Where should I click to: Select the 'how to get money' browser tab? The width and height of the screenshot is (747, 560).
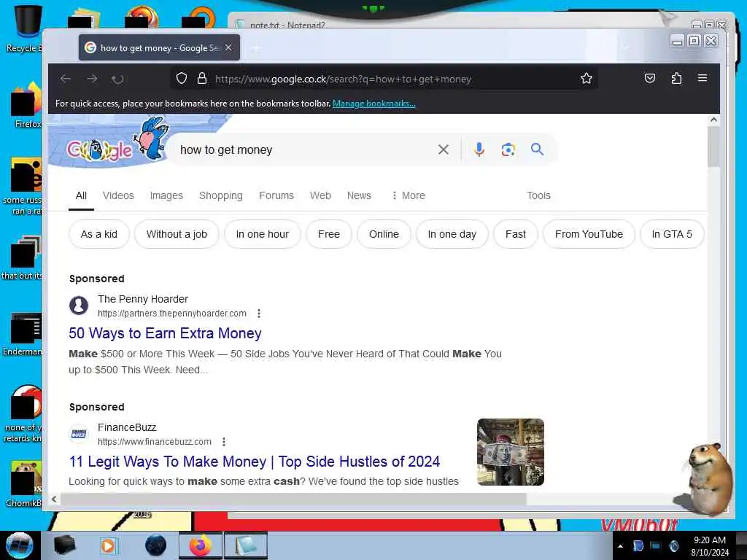(x=159, y=47)
